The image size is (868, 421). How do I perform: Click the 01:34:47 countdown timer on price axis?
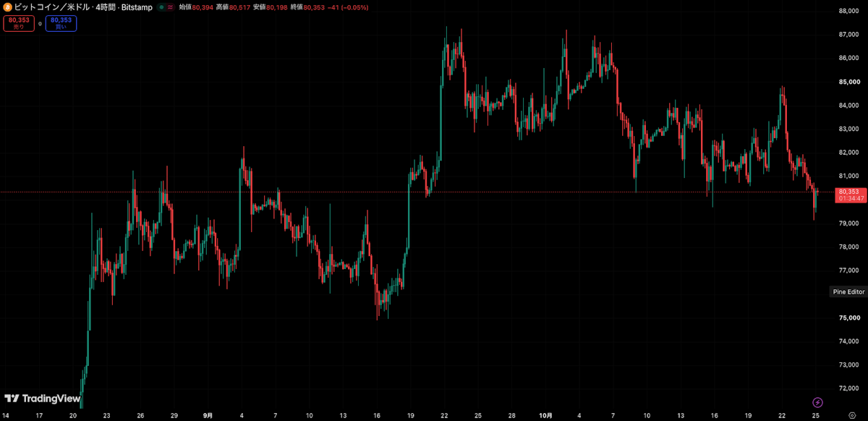pos(850,198)
